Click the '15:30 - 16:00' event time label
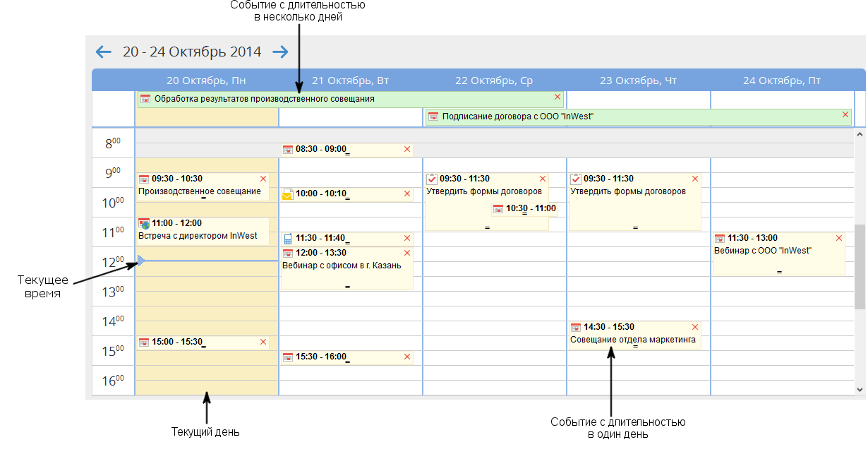 click(321, 357)
